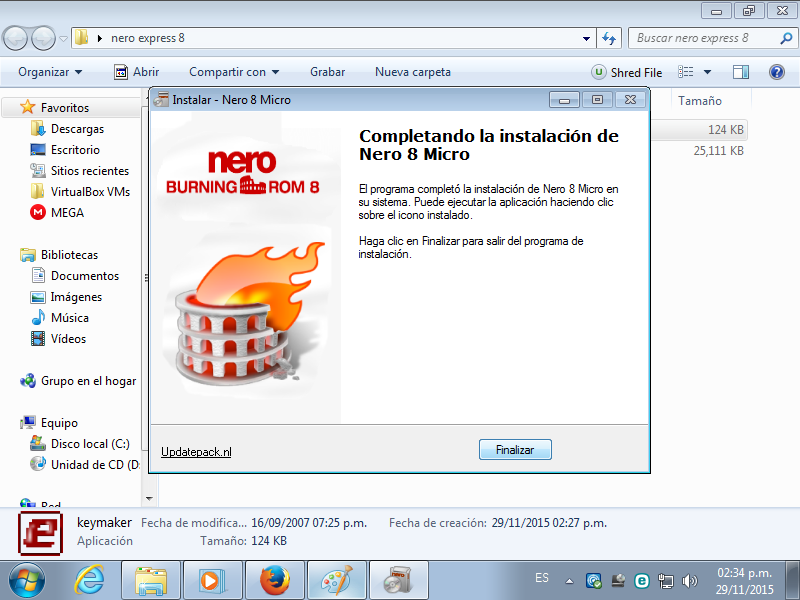Click the address bar showing nero express 8
This screenshot has width=800, height=600.
click(x=327, y=38)
